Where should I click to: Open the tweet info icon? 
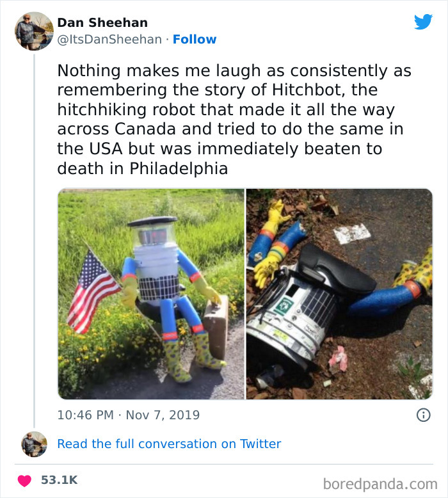(x=423, y=415)
